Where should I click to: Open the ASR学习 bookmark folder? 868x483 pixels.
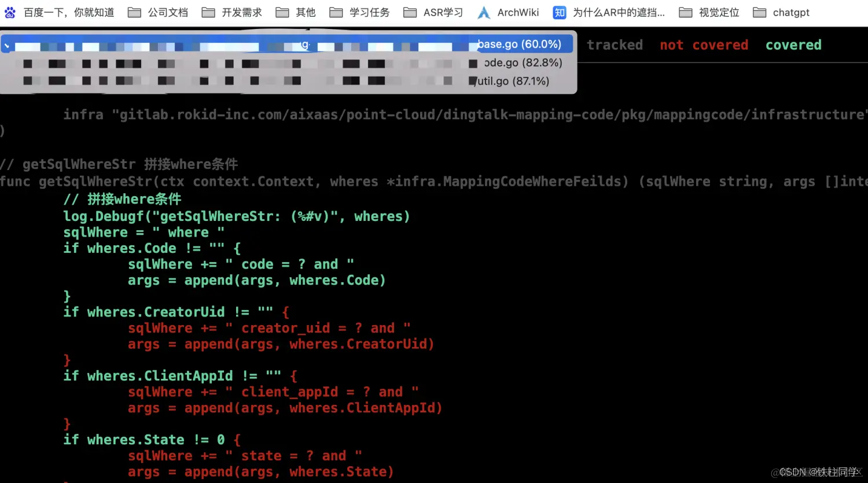(x=433, y=12)
